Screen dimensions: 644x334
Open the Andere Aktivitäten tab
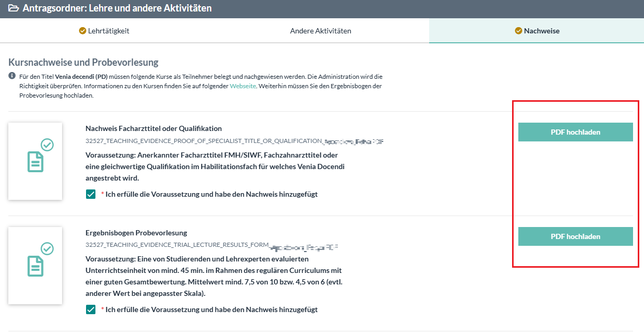click(320, 31)
